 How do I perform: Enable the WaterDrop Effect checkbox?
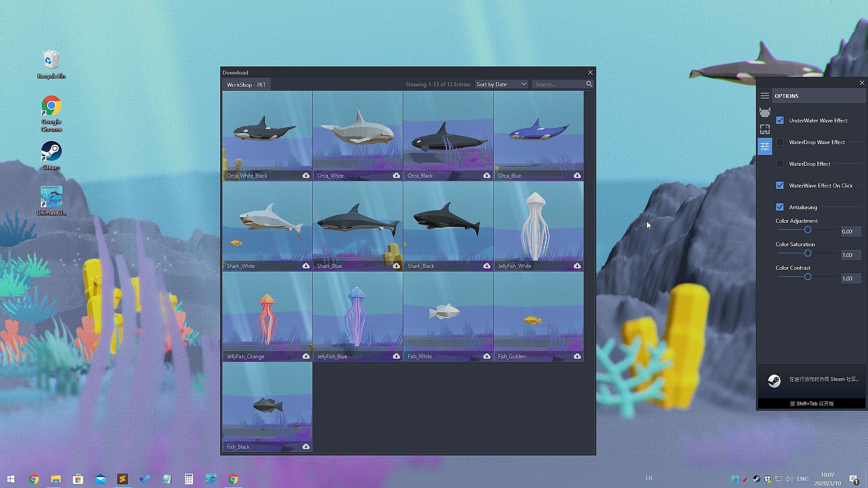tap(780, 164)
